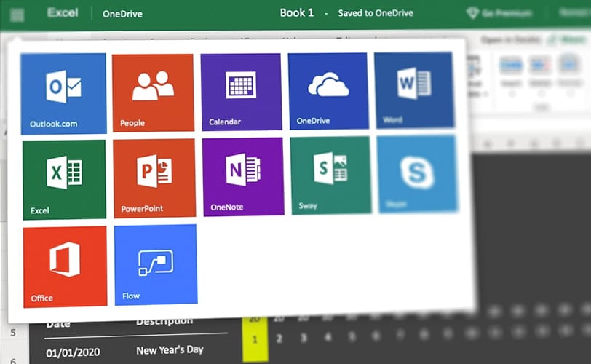Open the Sway app tile
The width and height of the screenshot is (591, 364).
330,175
